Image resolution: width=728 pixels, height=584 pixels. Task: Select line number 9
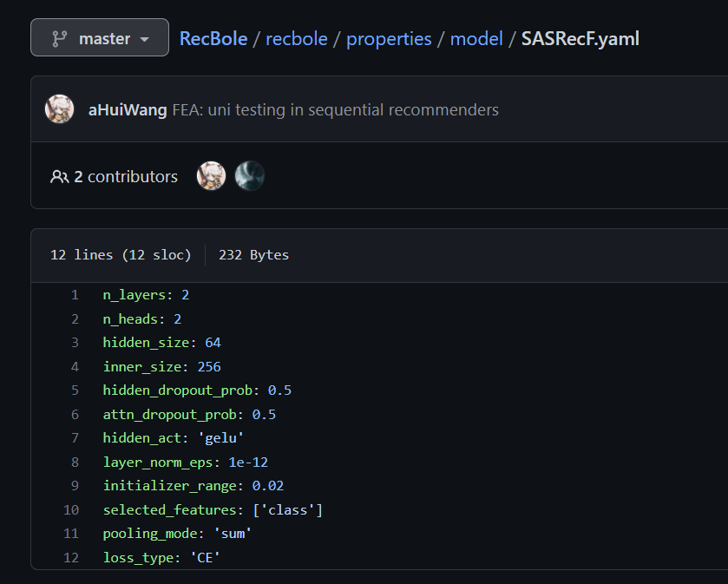point(75,486)
